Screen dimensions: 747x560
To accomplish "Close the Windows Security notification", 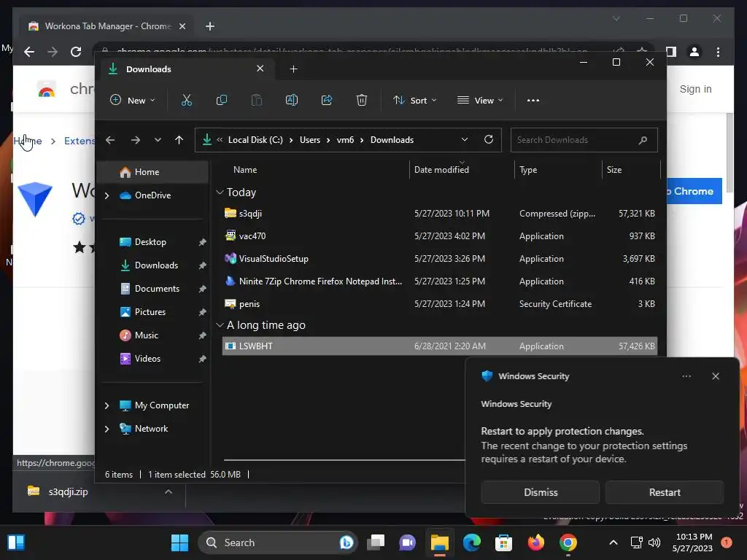I will (716, 376).
